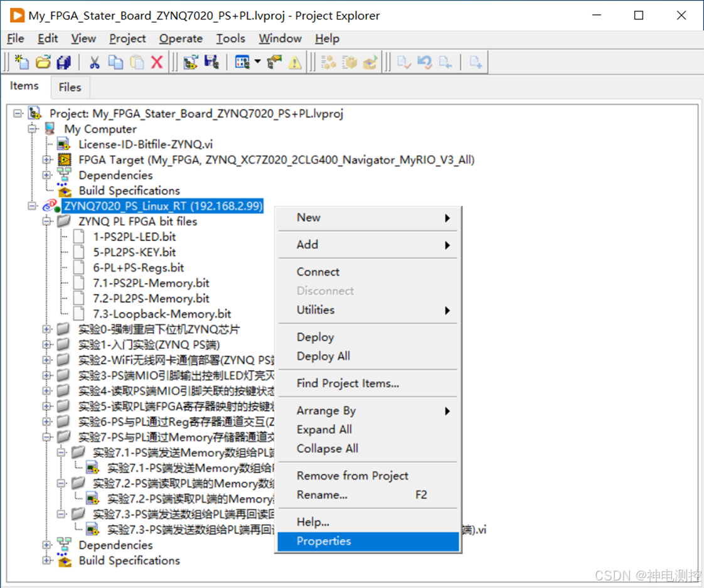704x588 pixels.
Task: Open the Filter View dropdown arrow
Action: pos(257,61)
